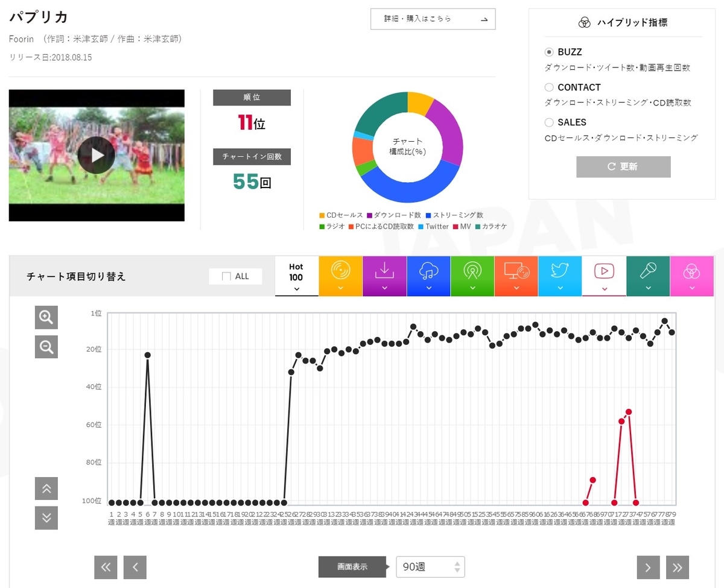Toggle the MV video play chart tab

coord(604,276)
